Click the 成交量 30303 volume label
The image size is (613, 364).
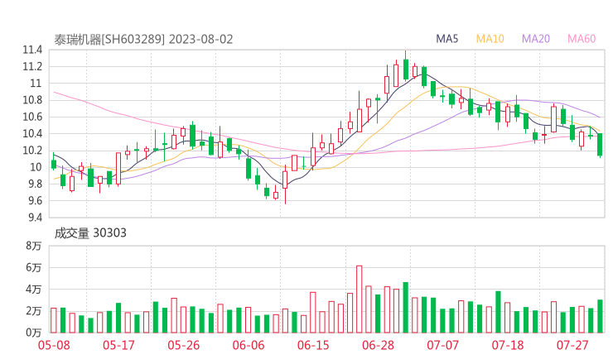(90, 233)
